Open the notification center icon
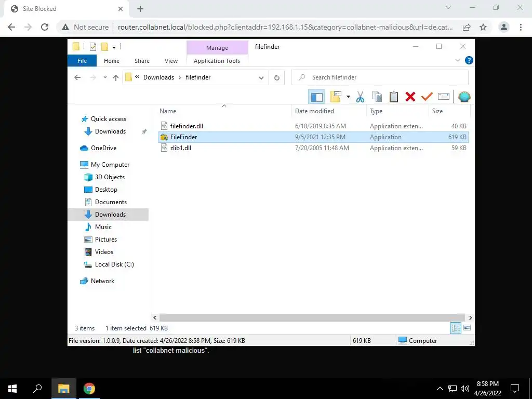This screenshot has width=532, height=399. coord(515,389)
